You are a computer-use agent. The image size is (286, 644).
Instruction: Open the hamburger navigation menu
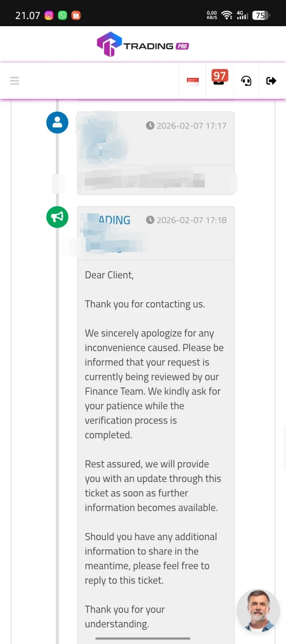coord(15,81)
